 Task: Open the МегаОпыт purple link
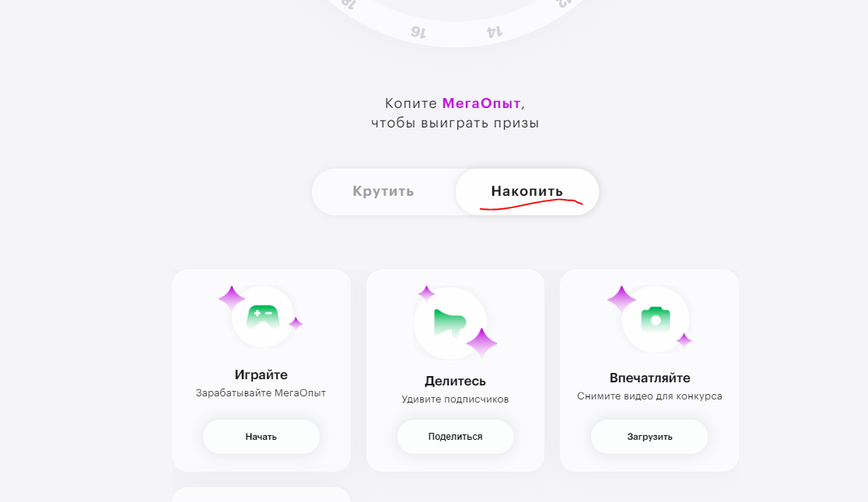481,103
